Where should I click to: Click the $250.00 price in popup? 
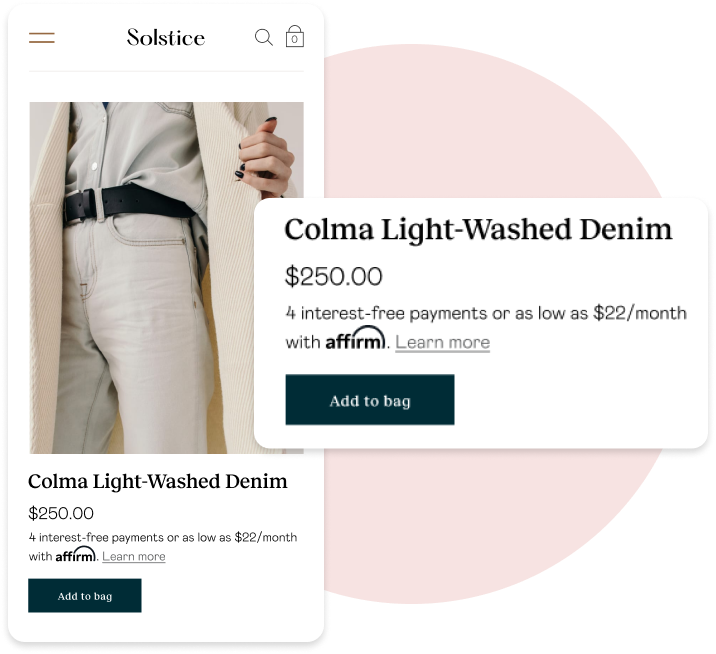point(333,276)
